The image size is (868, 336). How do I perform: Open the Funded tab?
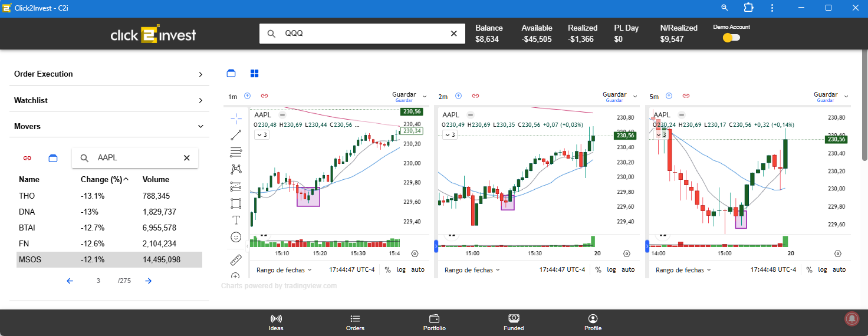click(514, 322)
